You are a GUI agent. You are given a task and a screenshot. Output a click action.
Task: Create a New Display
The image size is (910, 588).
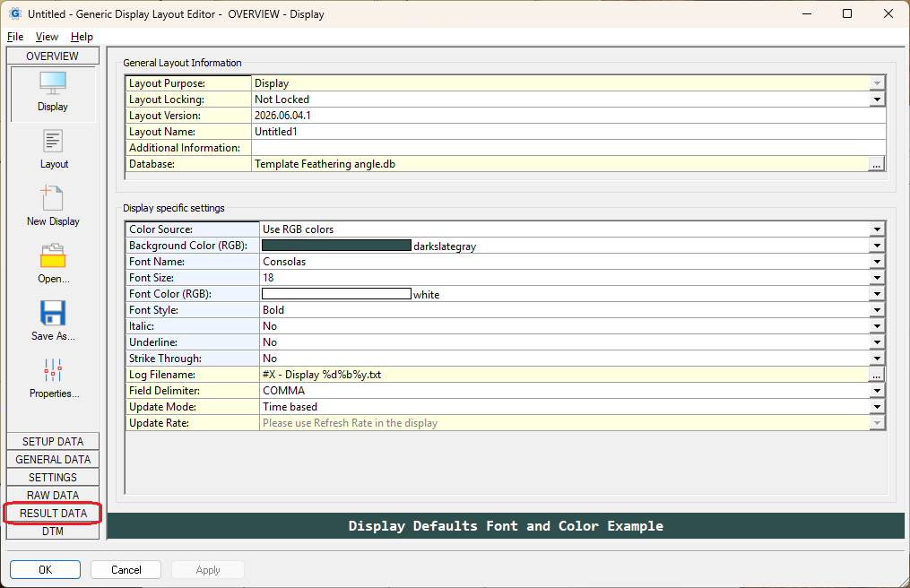52,198
